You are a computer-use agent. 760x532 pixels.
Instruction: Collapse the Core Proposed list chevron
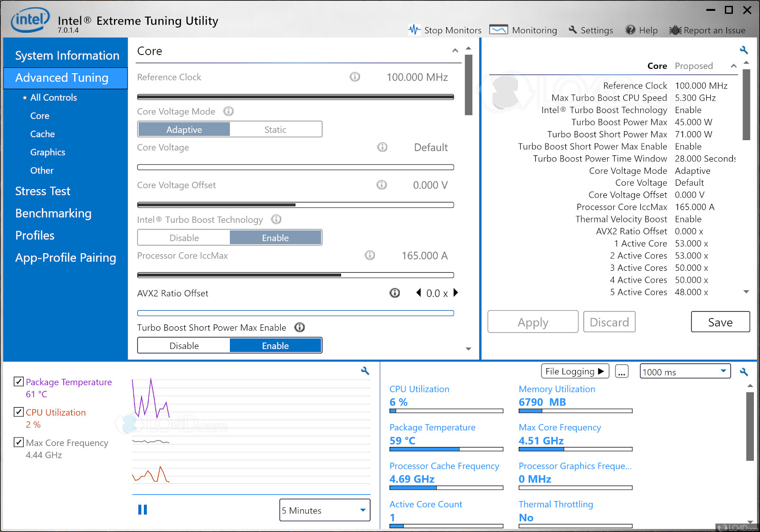pos(733,66)
